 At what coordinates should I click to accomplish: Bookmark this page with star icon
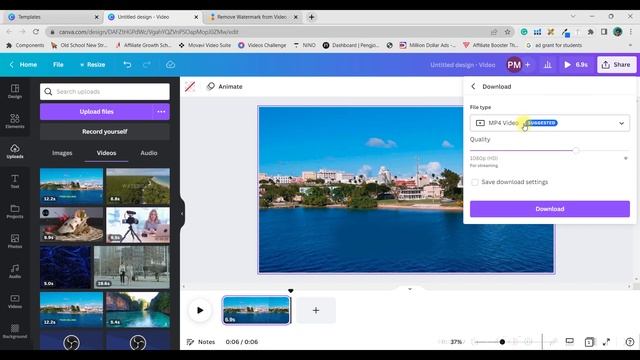click(507, 31)
